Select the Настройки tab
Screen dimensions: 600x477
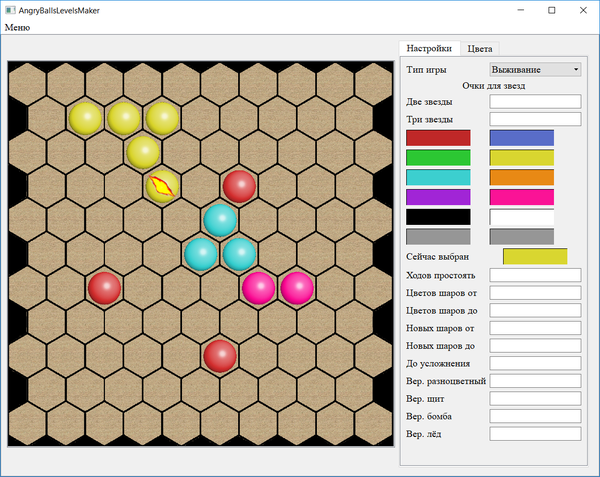429,48
